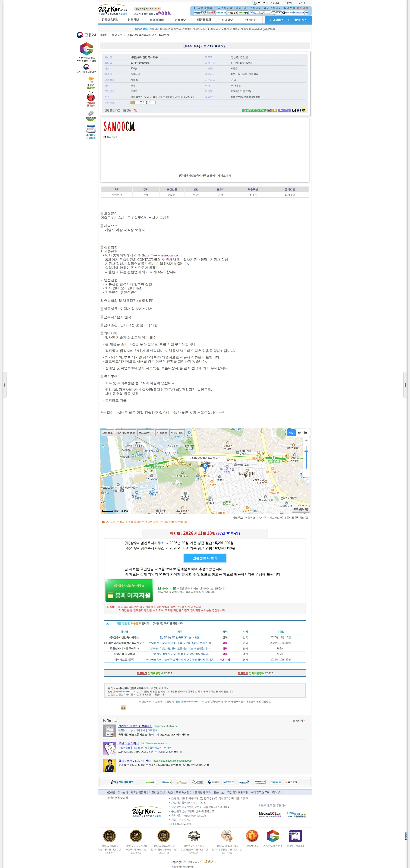
Task: Click the 연봉정보 더보기 button
Action: pyautogui.click(x=205, y=558)
